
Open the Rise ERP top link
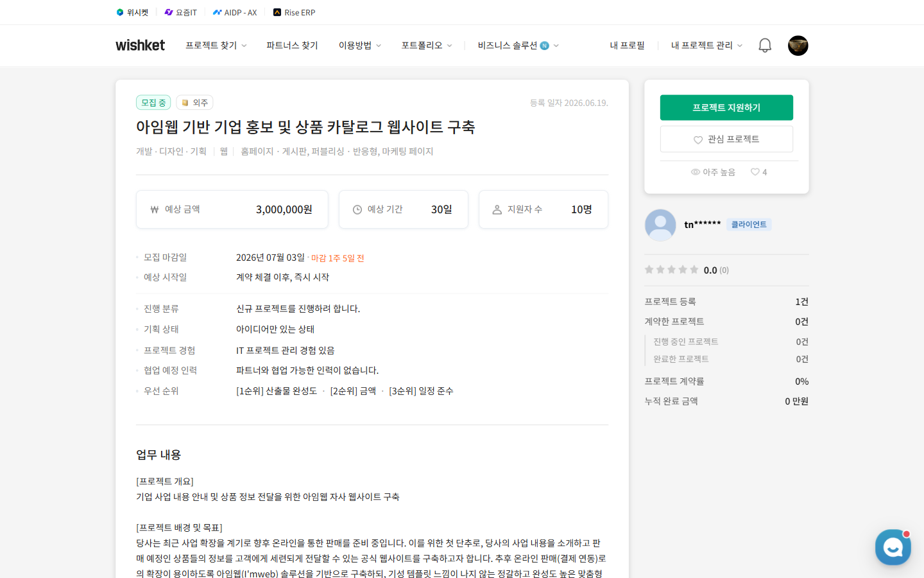pyautogui.click(x=295, y=12)
